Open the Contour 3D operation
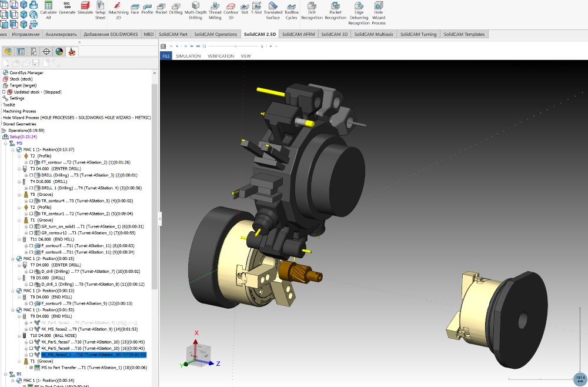588x387 pixels. [x=230, y=11]
